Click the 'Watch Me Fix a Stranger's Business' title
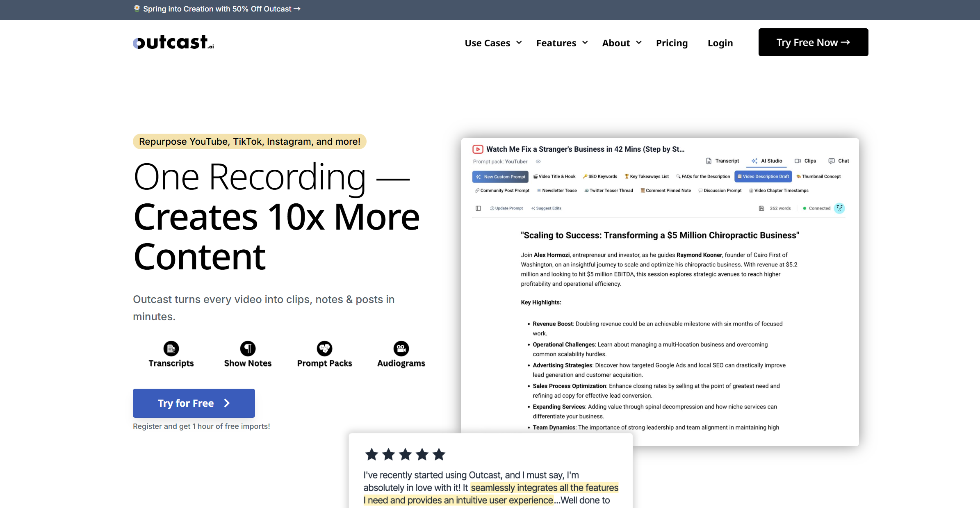The height and width of the screenshot is (508, 980). point(586,149)
